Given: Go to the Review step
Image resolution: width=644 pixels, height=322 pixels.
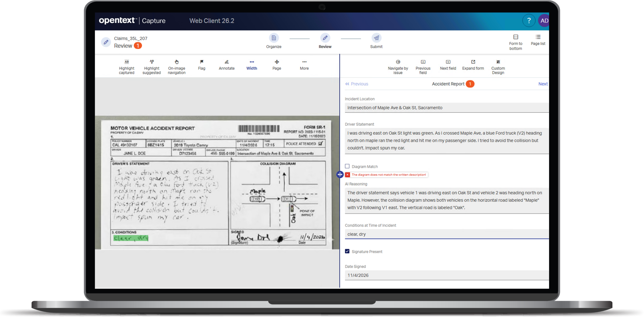Looking at the screenshot, I should coord(325,41).
